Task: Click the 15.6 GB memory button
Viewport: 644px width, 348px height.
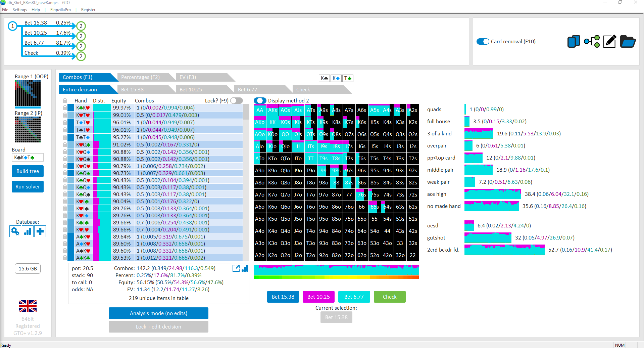Action: coord(28,269)
